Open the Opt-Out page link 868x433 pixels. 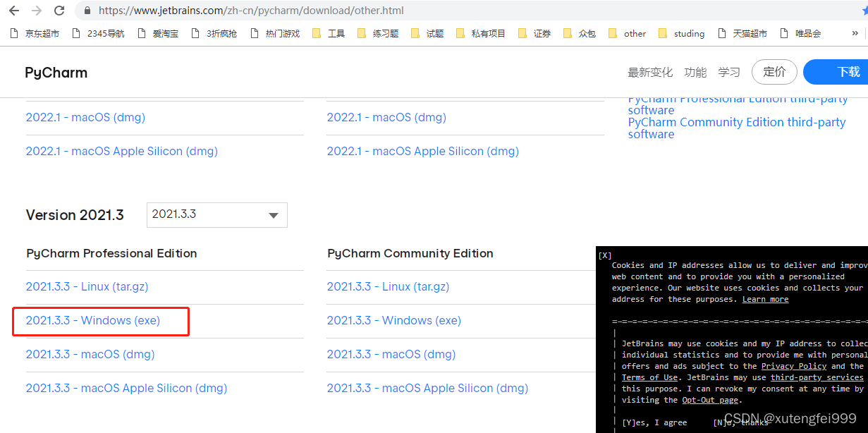click(x=710, y=400)
